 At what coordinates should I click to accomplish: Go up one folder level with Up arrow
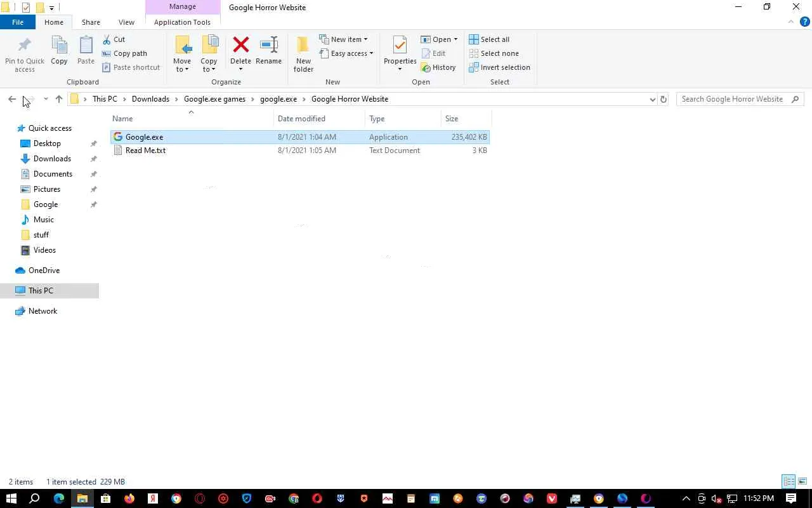(x=59, y=99)
